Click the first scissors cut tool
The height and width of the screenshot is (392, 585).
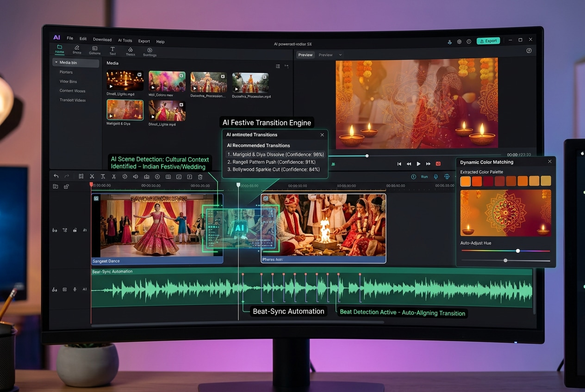[92, 176]
